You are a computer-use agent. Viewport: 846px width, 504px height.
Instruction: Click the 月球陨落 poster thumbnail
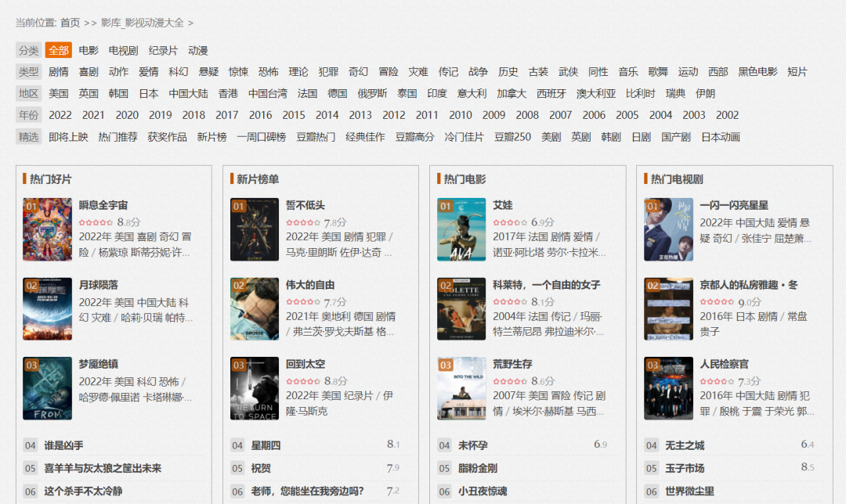tap(47, 308)
